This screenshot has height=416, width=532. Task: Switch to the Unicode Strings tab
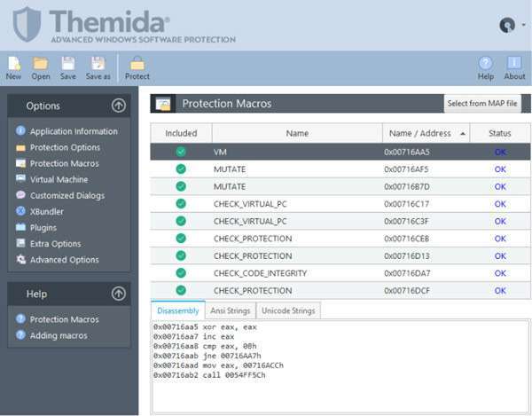288,310
